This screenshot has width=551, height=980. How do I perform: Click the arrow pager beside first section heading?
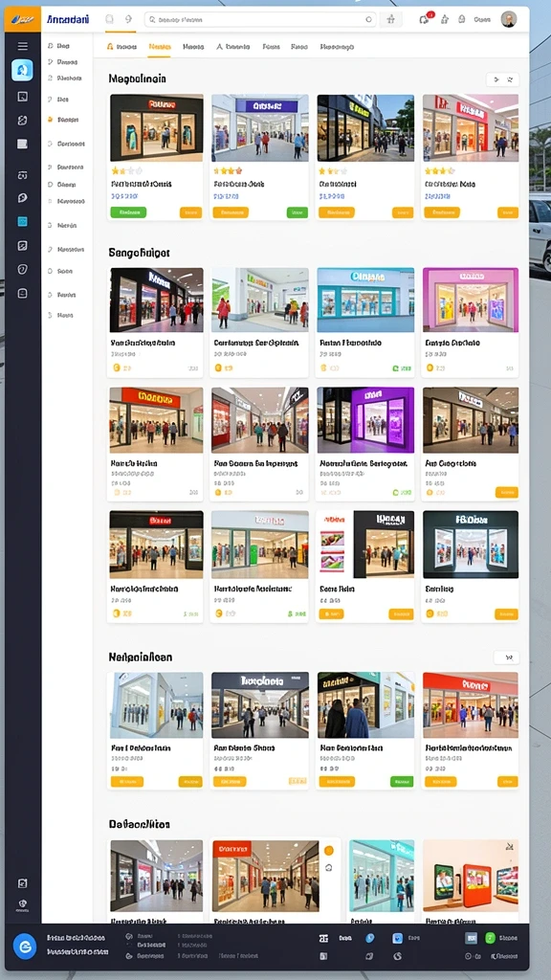[502, 79]
